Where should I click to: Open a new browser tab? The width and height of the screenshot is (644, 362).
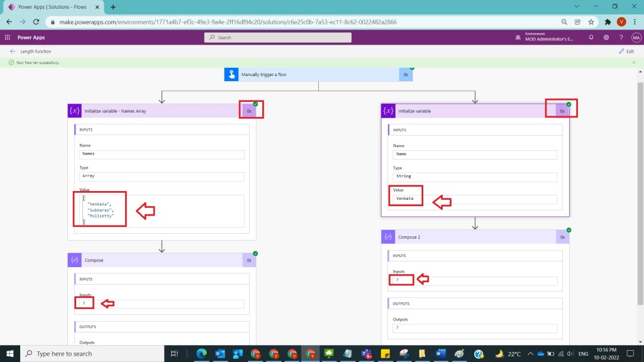click(113, 7)
